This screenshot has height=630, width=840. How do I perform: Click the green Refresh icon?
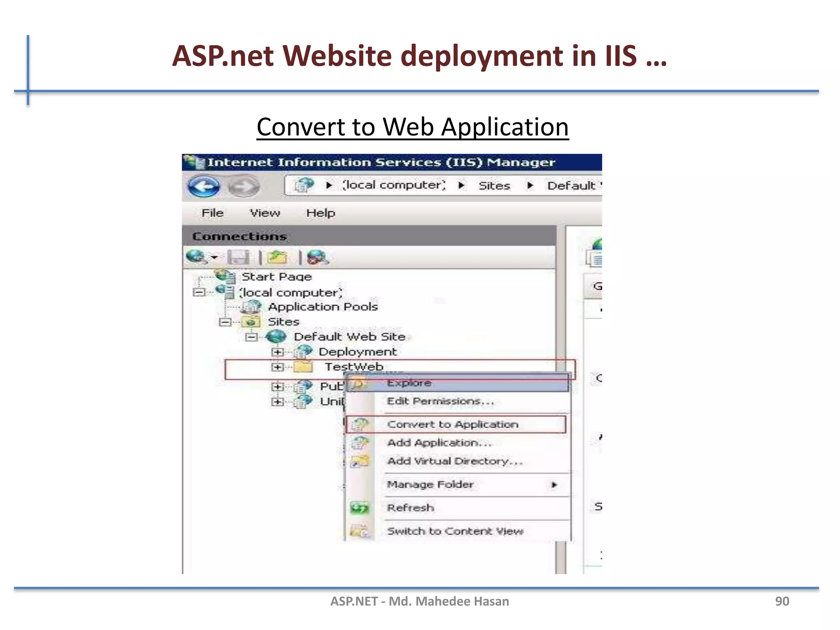pos(360,508)
